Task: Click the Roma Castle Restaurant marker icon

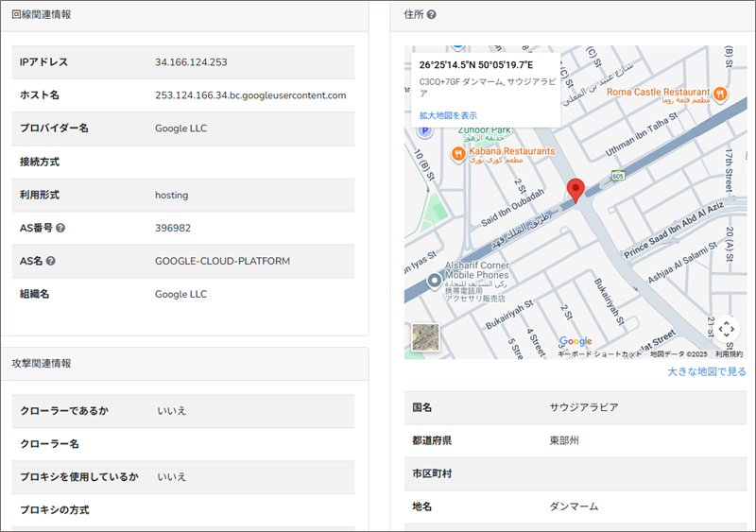Action: (x=720, y=93)
